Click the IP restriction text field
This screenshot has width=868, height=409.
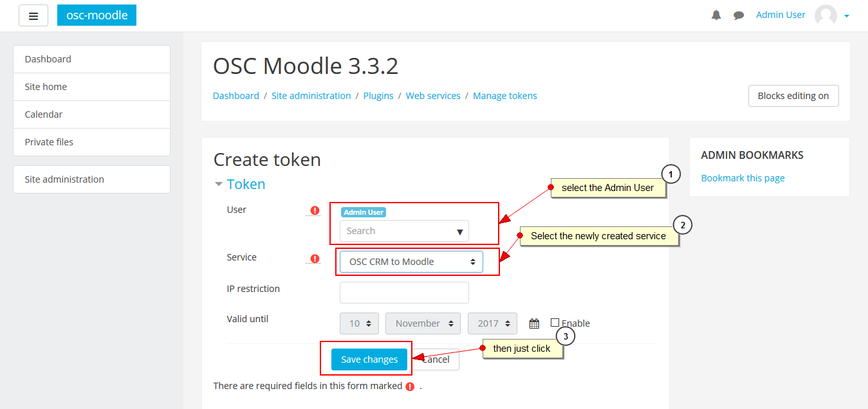404,293
